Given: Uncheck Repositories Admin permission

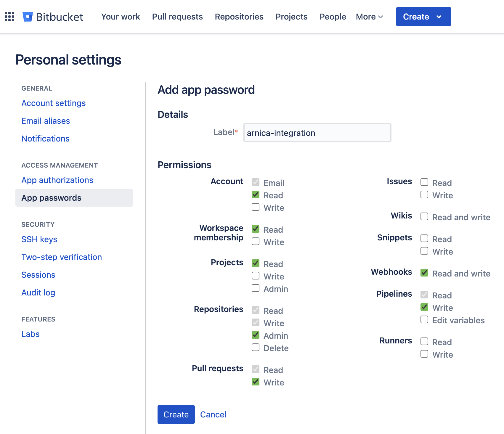Looking at the screenshot, I should point(256,335).
